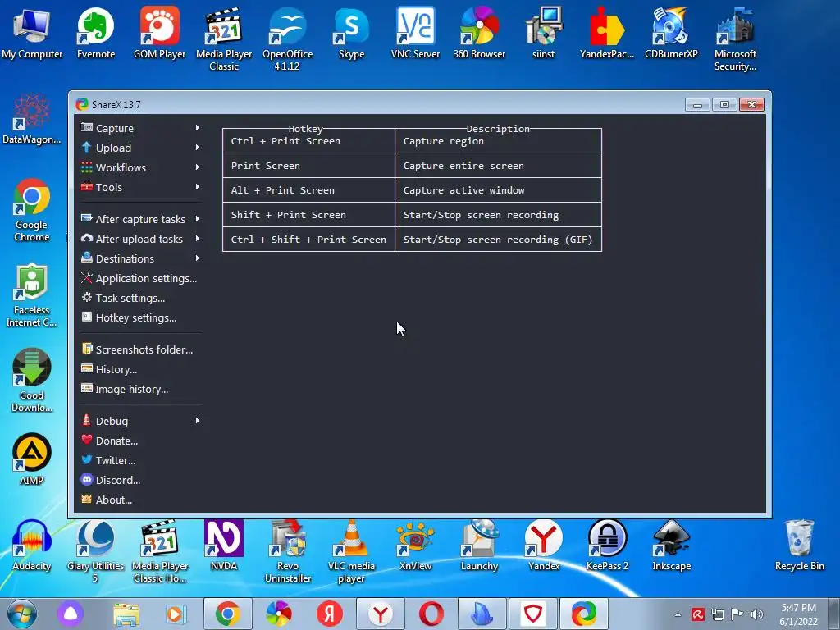Image resolution: width=840 pixels, height=630 pixels.
Task: Open XnView desktop shortcut
Action: 415,545
